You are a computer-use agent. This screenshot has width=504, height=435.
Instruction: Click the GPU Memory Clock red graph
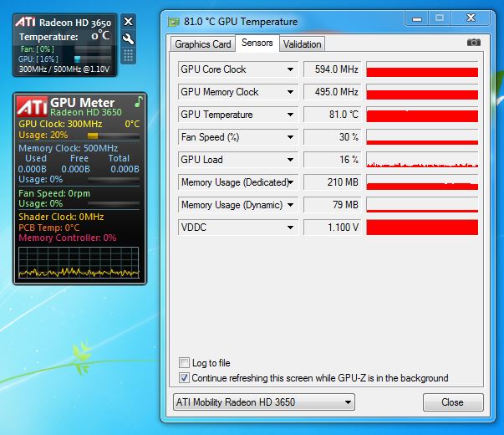tap(422, 92)
